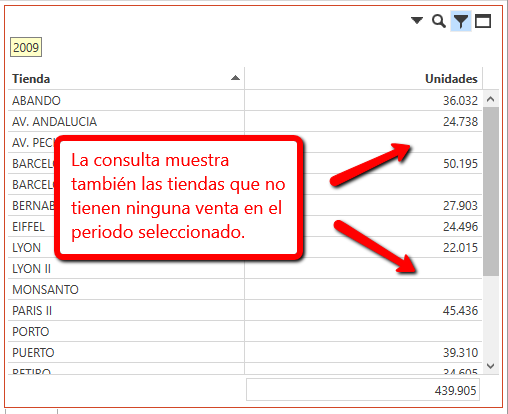Click the magnifier search icon
The image size is (508, 414).
click(439, 21)
